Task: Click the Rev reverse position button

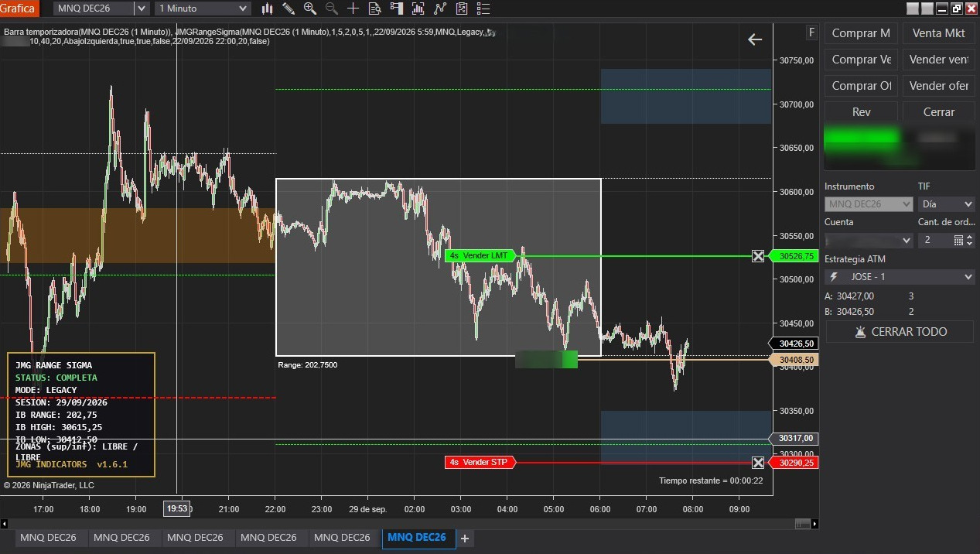Action: (x=861, y=112)
